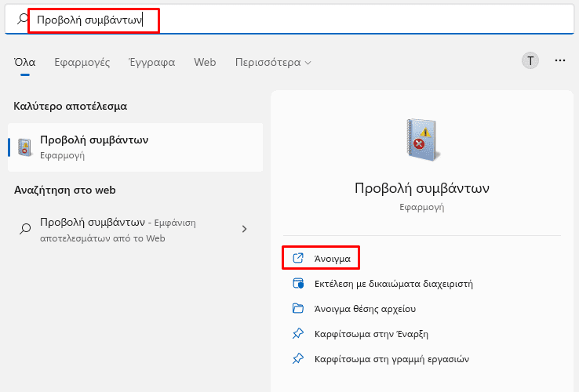
Task: Click the run as administrator shield icon
Action: [x=297, y=283]
